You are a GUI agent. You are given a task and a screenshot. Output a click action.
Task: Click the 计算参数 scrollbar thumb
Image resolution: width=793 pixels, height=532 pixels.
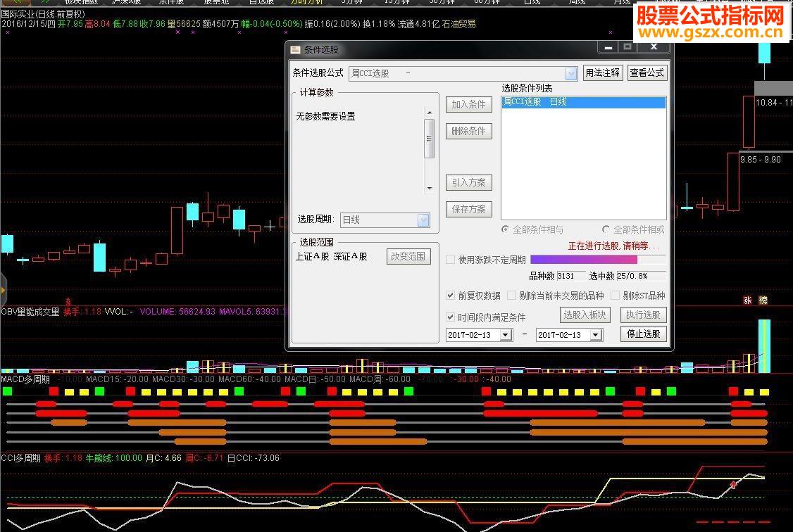(430, 139)
